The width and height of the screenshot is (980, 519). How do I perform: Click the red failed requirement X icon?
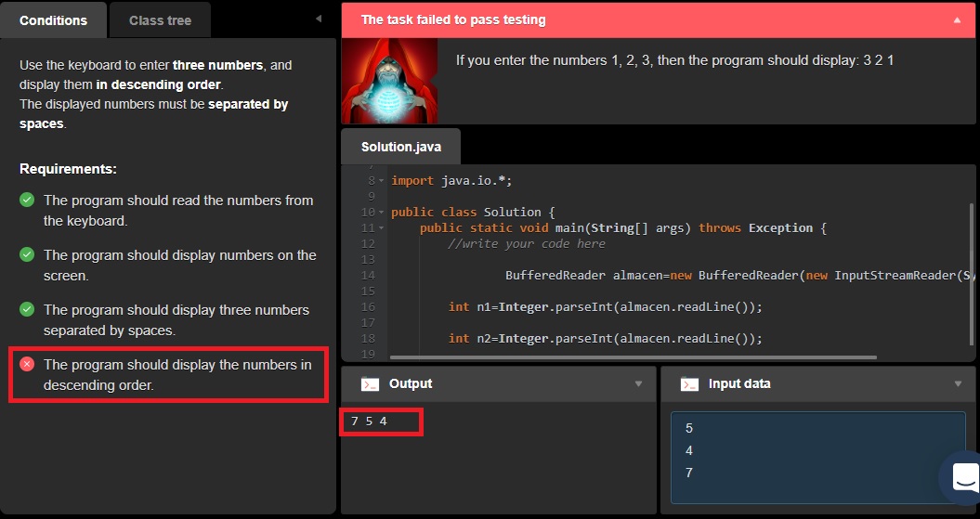click(27, 364)
